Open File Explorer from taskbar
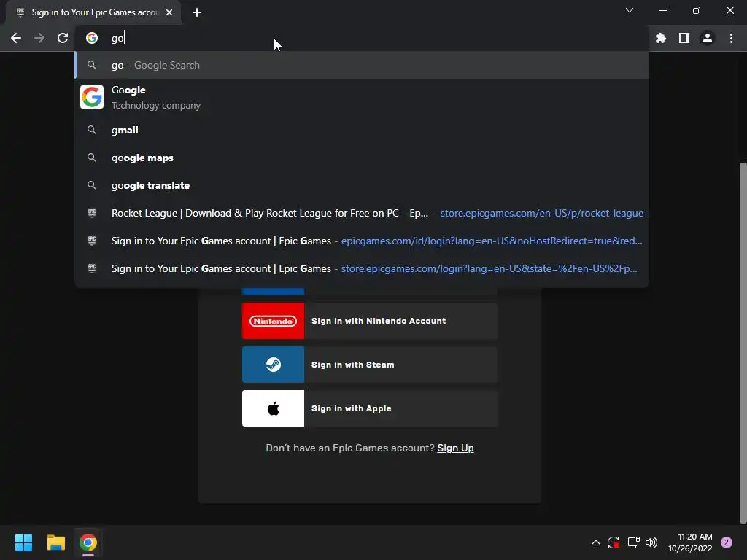 coord(55,542)
